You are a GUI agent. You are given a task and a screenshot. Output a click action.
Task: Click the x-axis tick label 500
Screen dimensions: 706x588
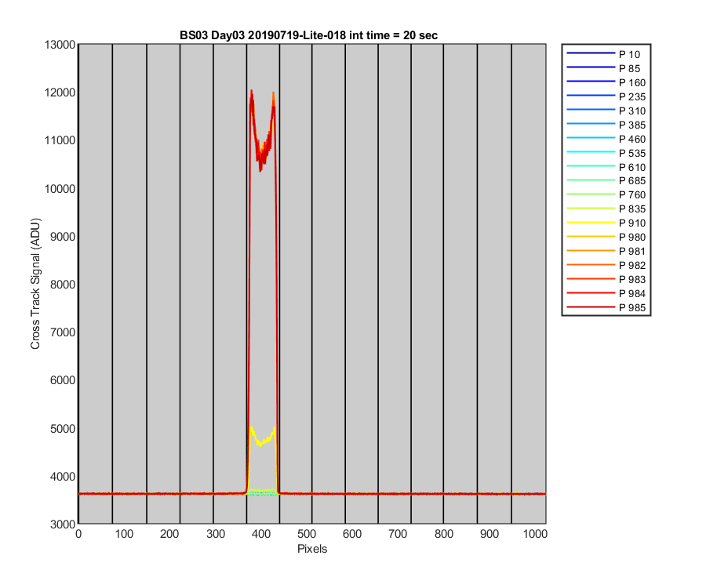point(307,534)
